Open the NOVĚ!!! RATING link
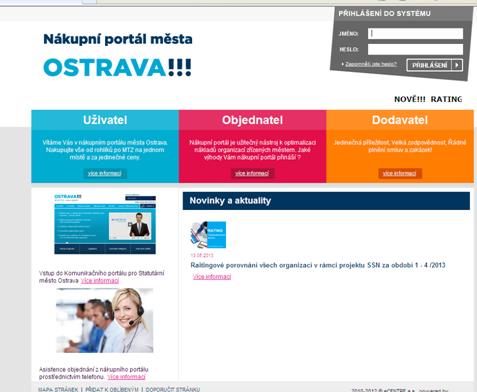The image size is (477, 392). pos(428,99)
